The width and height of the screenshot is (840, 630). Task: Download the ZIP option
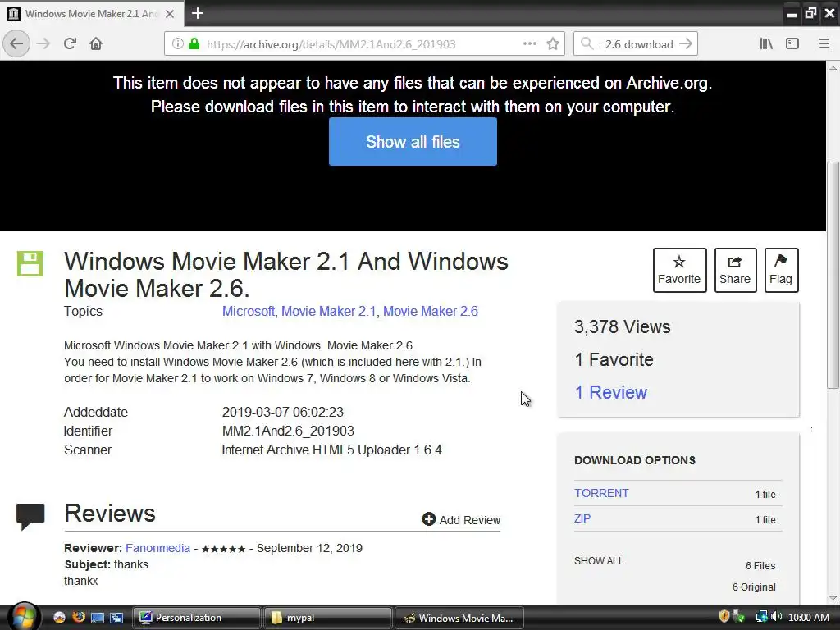click(582, 518)
